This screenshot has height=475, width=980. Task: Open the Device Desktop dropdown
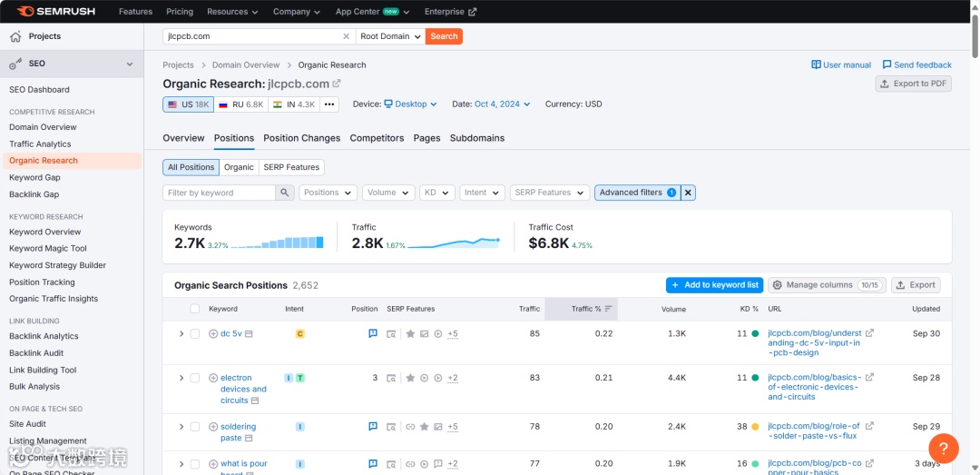coord(410,104)
